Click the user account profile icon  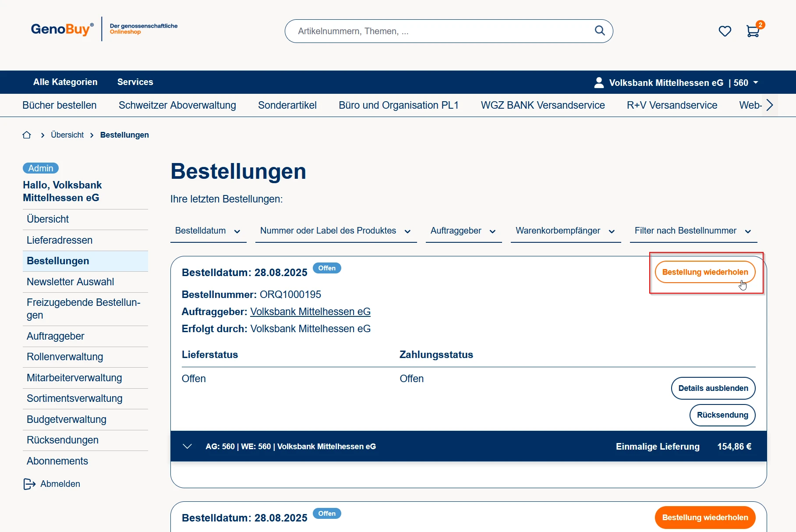click(x=598, y=83)
